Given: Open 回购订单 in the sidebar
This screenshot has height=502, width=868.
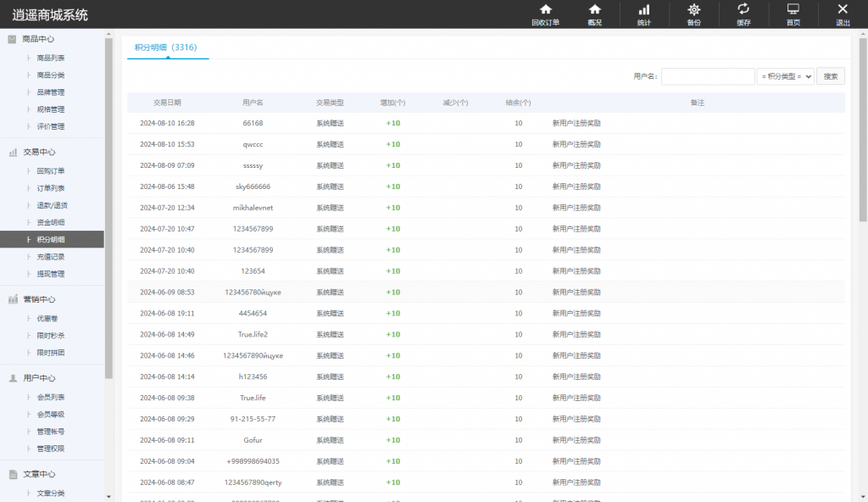Looking at the screenshot, I should [x=51, y=170].
